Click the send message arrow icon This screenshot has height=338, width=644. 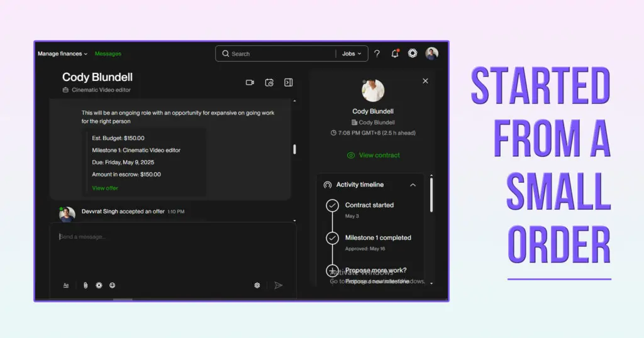click(278, 285)
